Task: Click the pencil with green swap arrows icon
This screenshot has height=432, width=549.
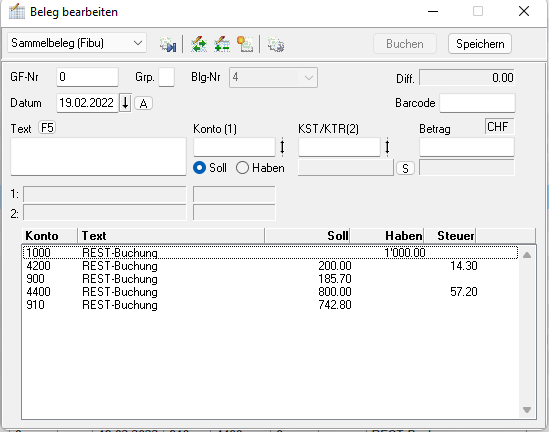Action: coord(199,44)
